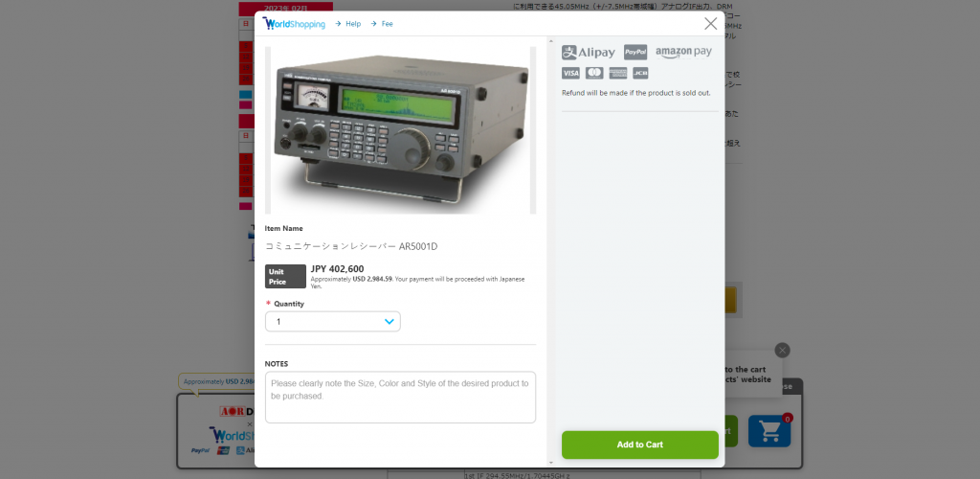Click the refund notice text

636,93
